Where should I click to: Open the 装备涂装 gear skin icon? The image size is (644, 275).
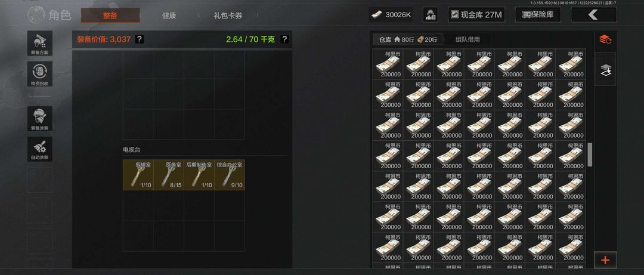[x=40, y=119]
